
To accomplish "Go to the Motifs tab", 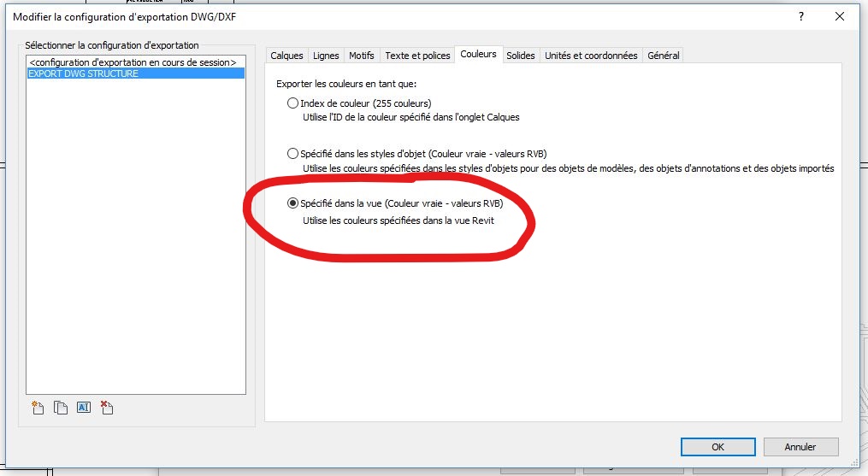I will [x=362, y=56].
